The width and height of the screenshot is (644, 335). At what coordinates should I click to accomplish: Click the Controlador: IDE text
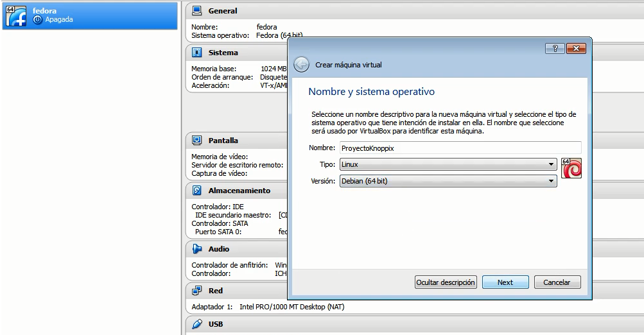[218, 207]
